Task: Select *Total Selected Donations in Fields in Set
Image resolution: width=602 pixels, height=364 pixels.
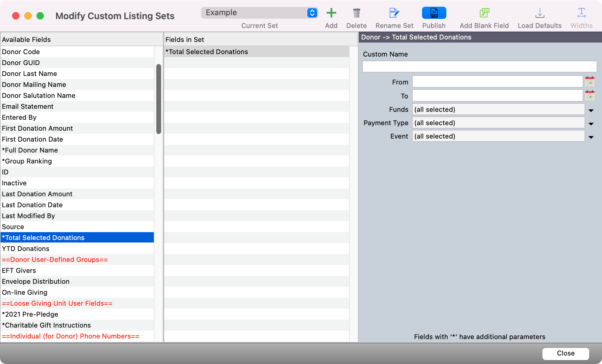Action: [x=207, y=52]
